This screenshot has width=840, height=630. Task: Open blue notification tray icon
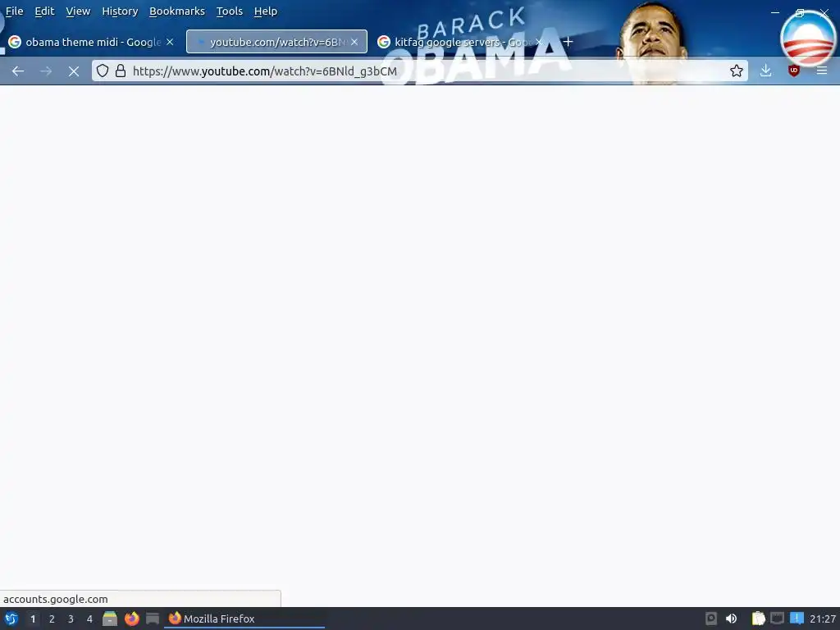(x=797, y=619)
